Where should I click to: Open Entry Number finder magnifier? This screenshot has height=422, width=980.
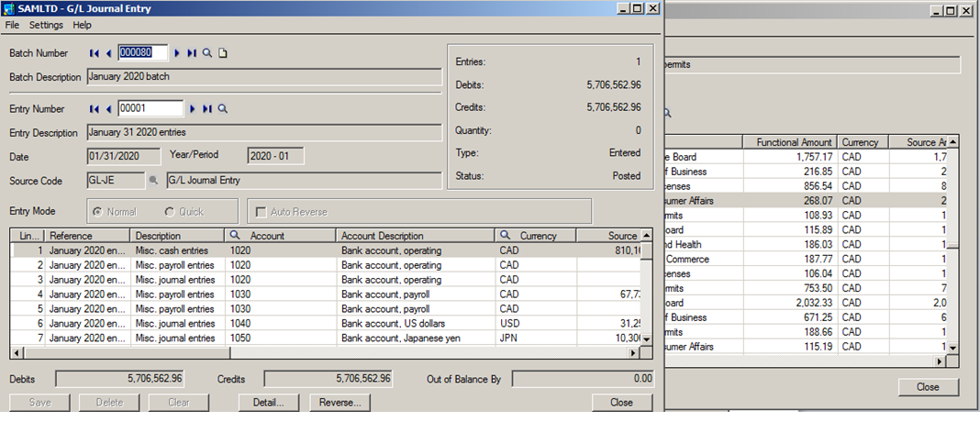pyautogui.click(x=222, y=109)
